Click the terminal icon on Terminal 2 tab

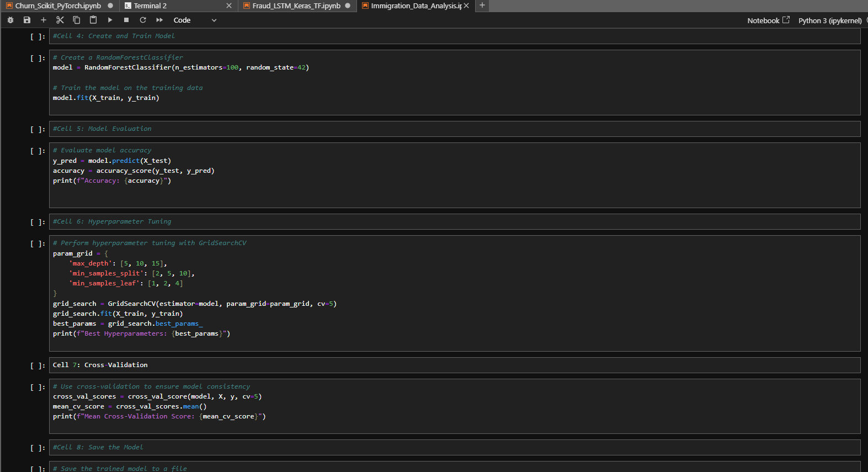pos(128,6)
